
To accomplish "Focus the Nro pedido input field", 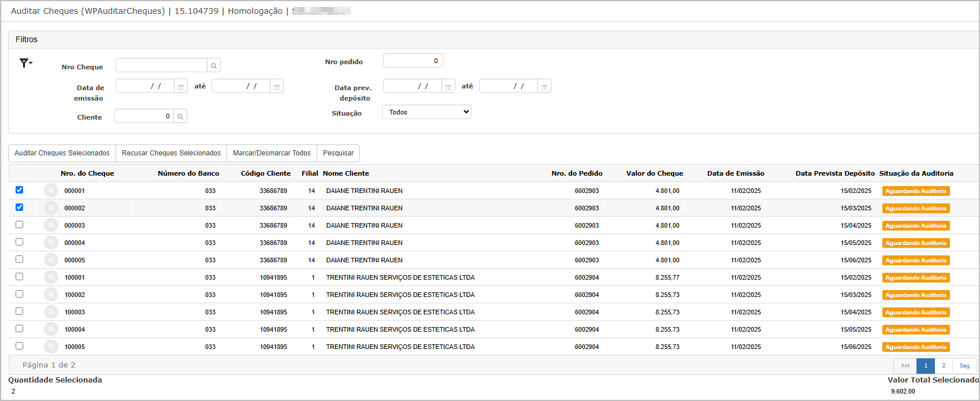I will [413, 61].
